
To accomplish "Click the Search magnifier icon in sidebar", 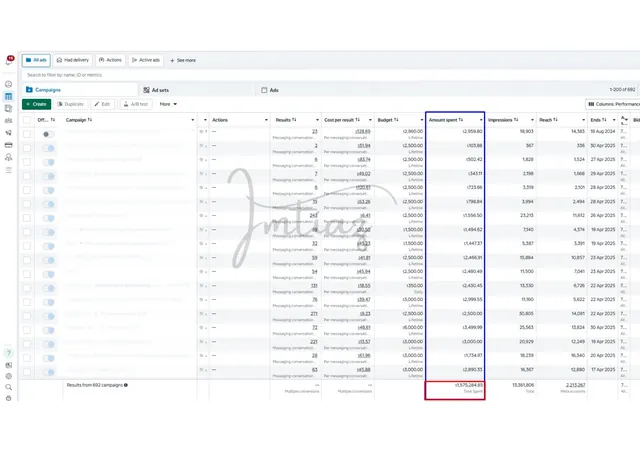I will click(x=9, y=387).
